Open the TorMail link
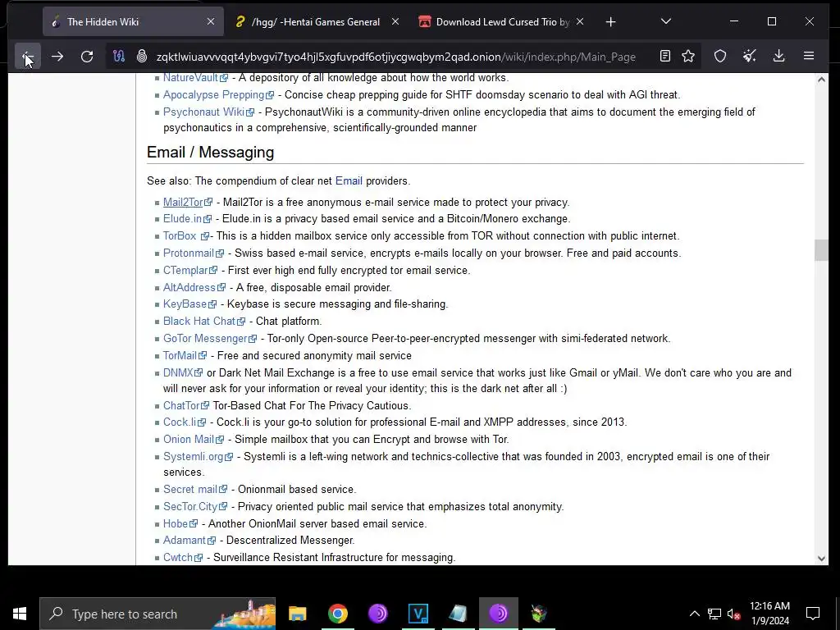Screen dimensions: 840x630 tap(185, 356)
